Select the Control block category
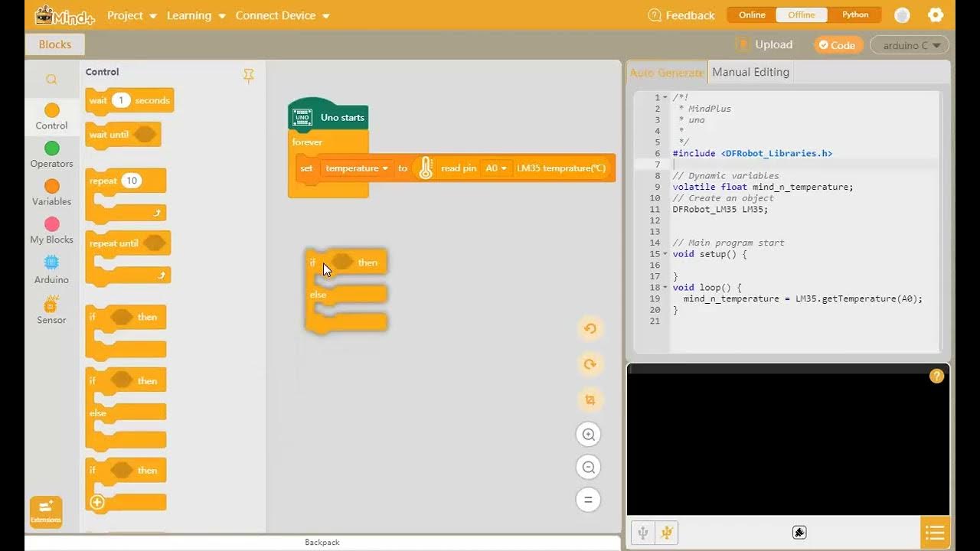Viewport: 980px width, 551px height. tap(51, 116)
